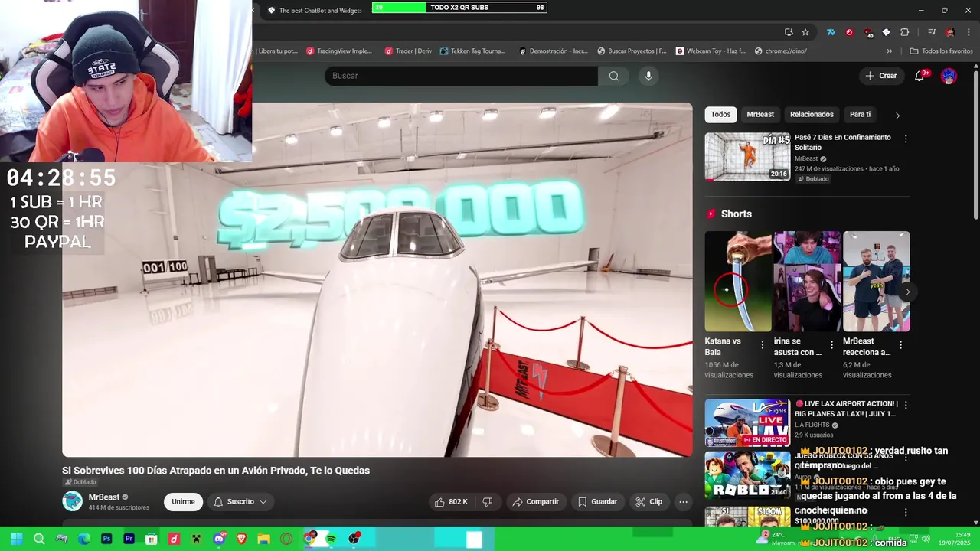Open Chrome profile avatar in toolbar
This screenshot has width=980, height=551.
tap(950, 32)
